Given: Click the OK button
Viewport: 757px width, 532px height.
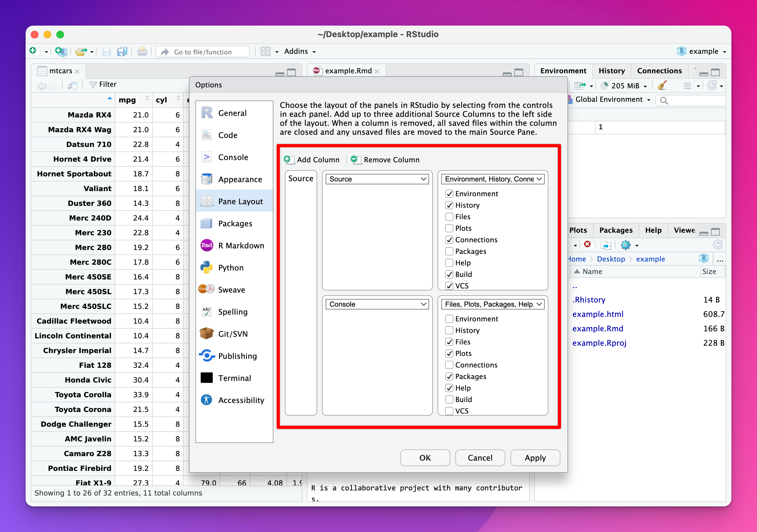Looking at the screenshot, I should pyautogui.click(x=425, y=458).
